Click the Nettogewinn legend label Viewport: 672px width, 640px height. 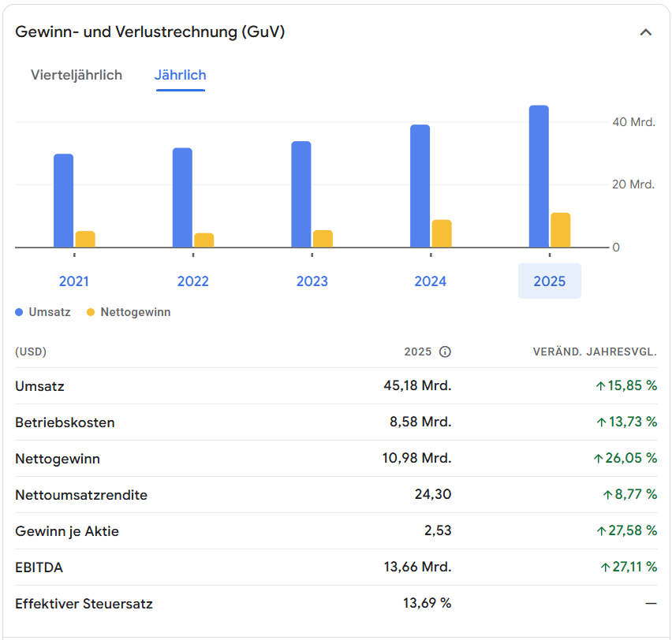[x=136, y=312]
